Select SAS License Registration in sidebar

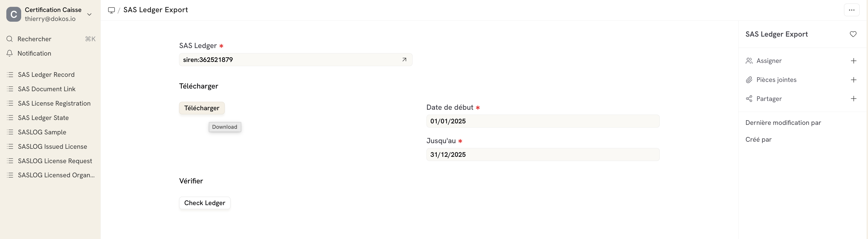[x=54, y=103]
